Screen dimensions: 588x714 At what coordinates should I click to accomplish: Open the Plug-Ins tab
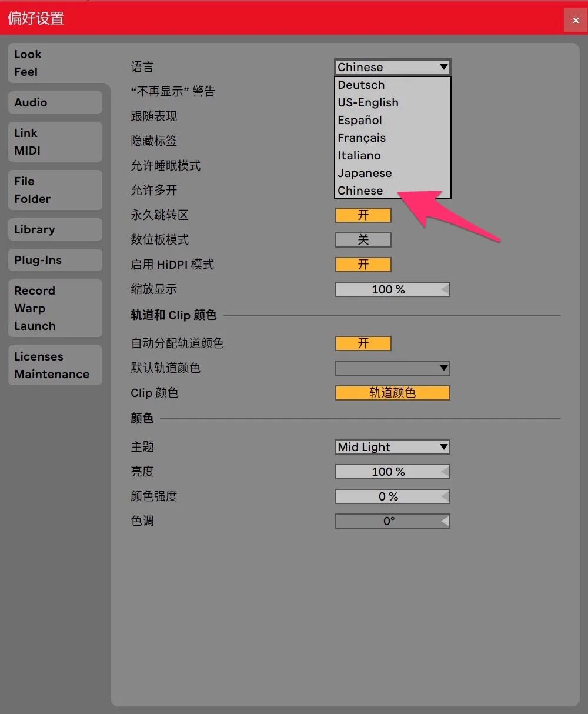tap(55, 260)
